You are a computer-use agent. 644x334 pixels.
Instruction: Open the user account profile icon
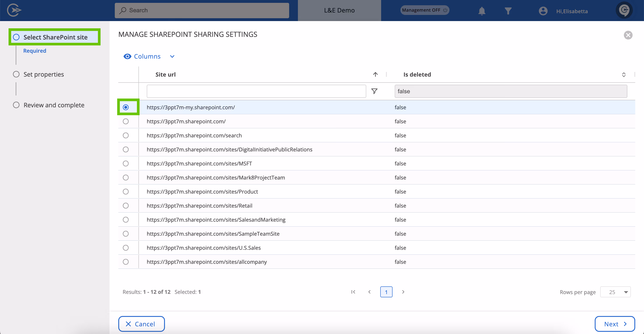(543, 11)
